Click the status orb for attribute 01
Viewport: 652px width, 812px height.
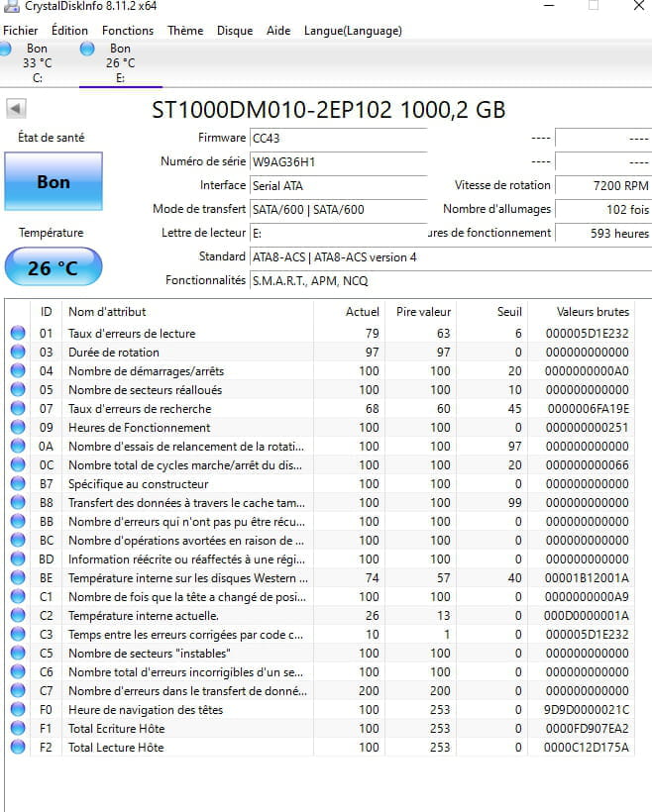click(x=18, y=333)
